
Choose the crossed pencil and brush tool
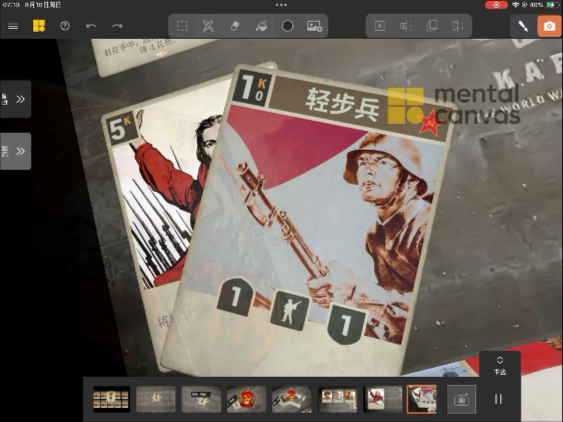[208, 26]
